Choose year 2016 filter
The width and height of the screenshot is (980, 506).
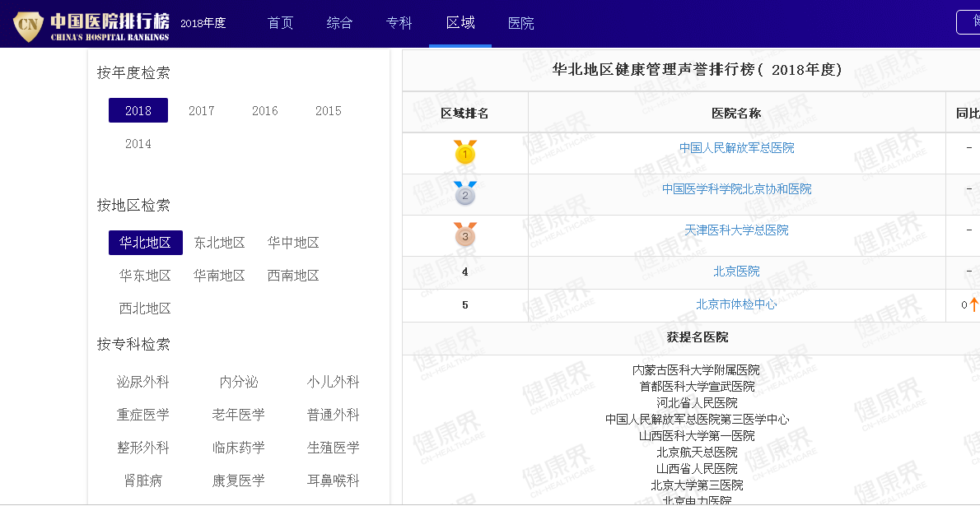pos(264,110)
